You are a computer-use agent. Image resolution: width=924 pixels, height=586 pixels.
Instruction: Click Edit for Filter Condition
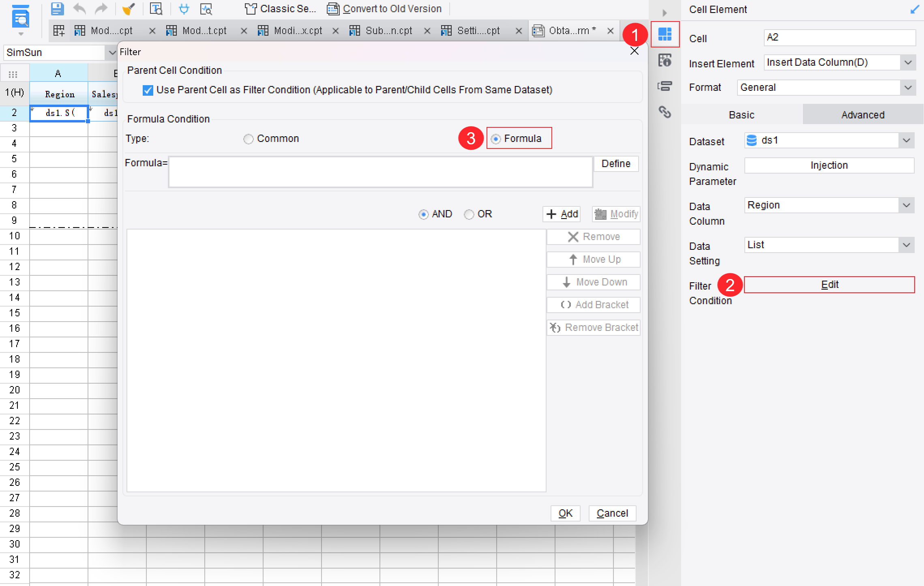click(x=829, y=285)
